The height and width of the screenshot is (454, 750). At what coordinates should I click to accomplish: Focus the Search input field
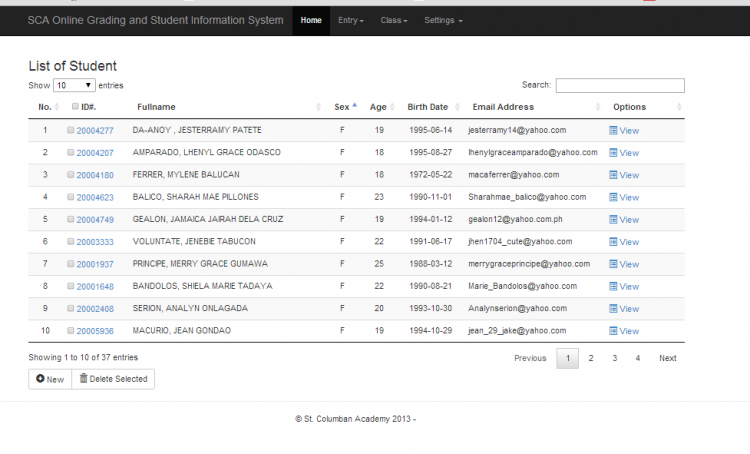tap(620, 86)
